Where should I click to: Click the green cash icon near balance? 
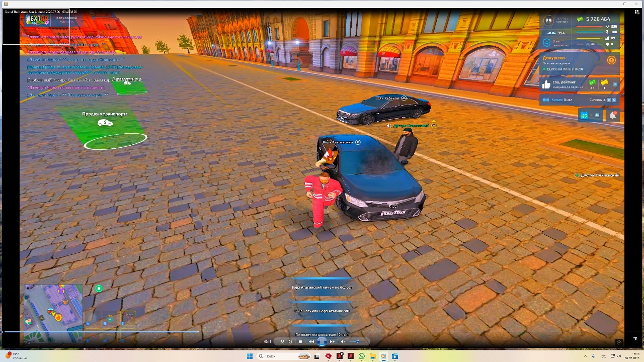[580, 19]
